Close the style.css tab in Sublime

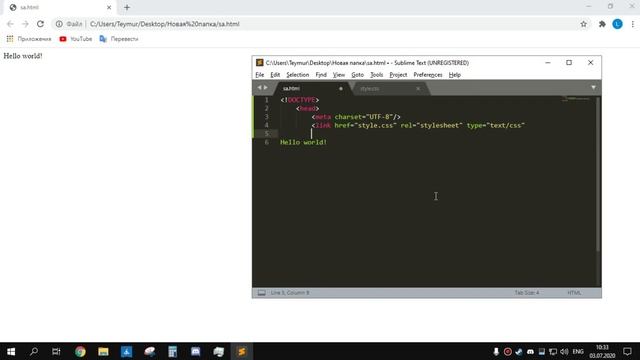click(418, 89)
